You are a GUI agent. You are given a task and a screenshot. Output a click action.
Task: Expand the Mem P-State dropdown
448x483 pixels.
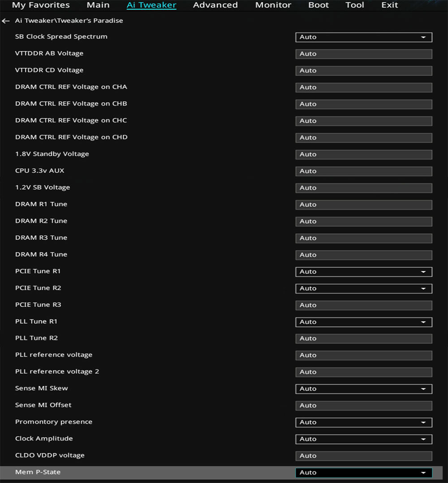364,473
